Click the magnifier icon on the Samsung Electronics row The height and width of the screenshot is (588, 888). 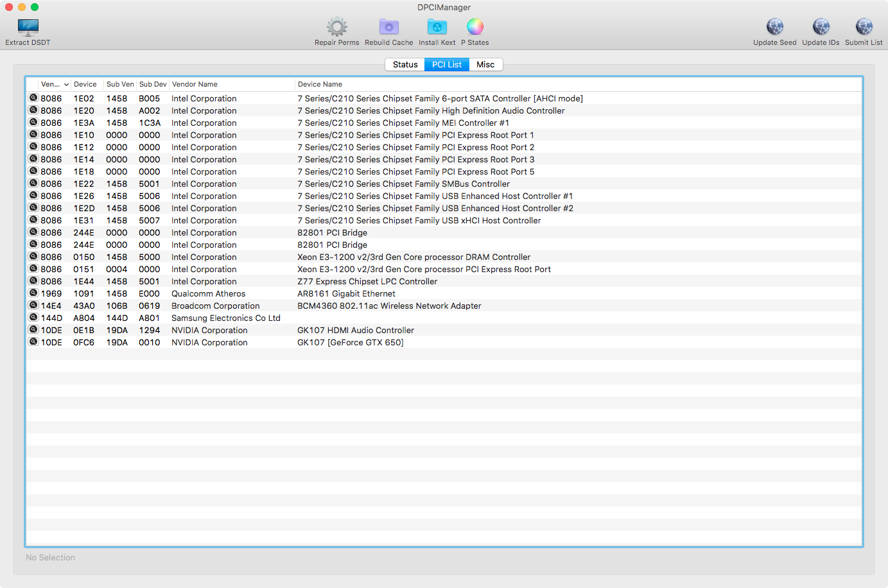(33, 318)
